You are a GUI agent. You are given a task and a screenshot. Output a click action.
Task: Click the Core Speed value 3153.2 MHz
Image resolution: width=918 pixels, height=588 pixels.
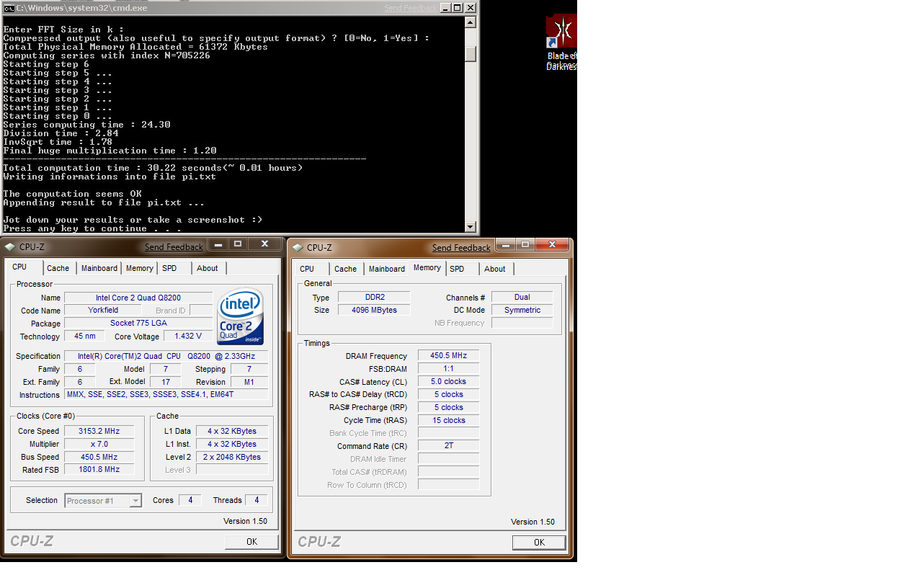coord(99,431)
